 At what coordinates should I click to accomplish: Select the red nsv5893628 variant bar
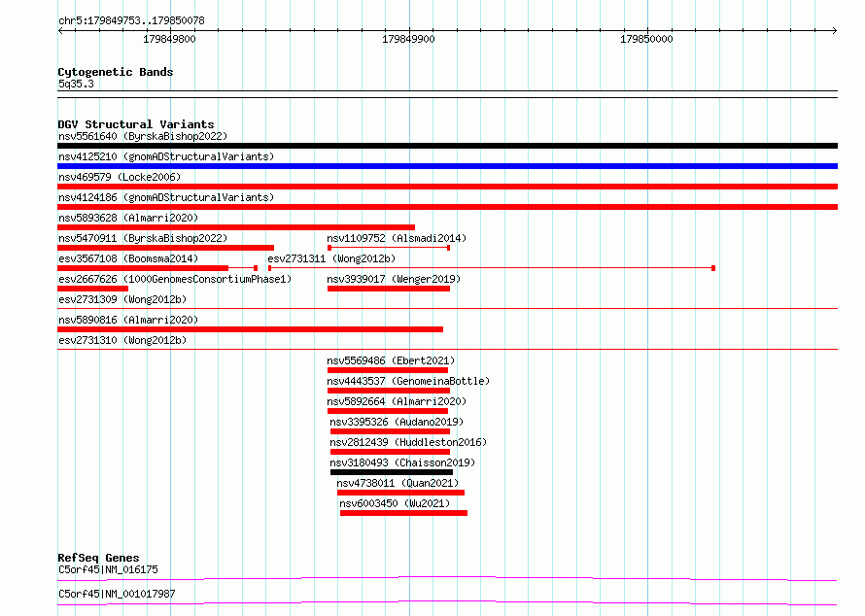point(236,227)
